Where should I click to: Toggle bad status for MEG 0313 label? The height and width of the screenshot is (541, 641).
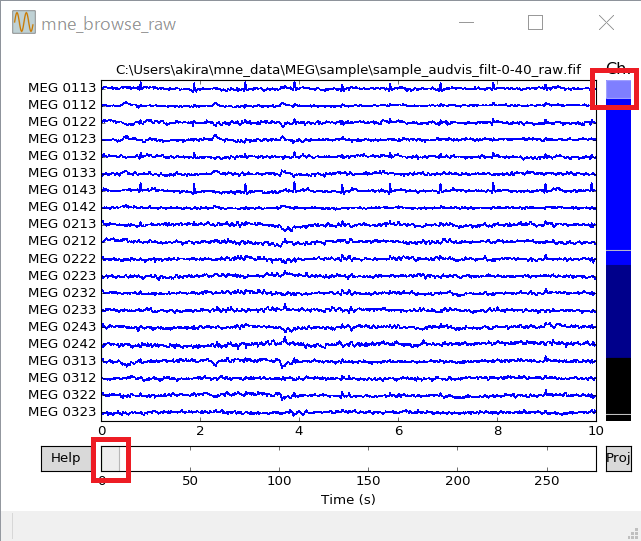[x=62, y=361]
